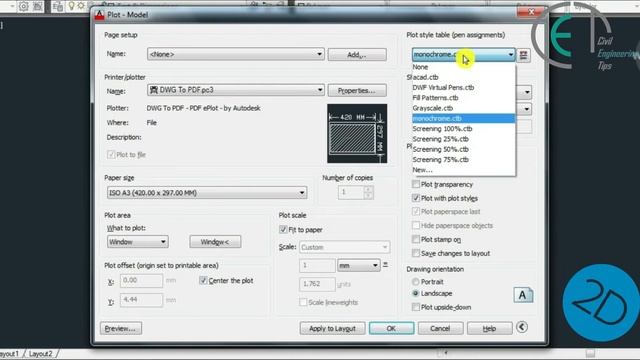Click the X offset field
Image resolution: width=640 pixels, height=360 pixels.
141,280
